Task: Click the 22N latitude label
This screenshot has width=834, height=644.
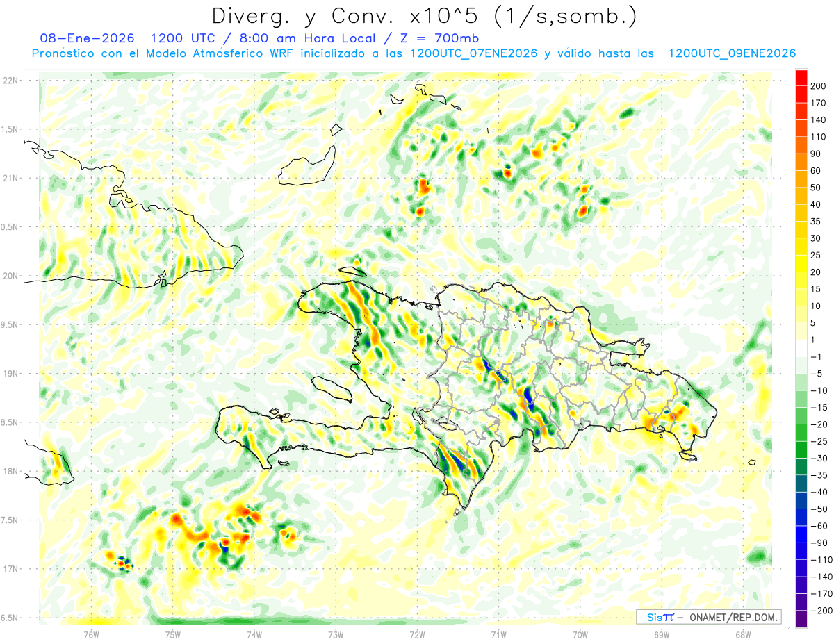Action: [10, 81]
